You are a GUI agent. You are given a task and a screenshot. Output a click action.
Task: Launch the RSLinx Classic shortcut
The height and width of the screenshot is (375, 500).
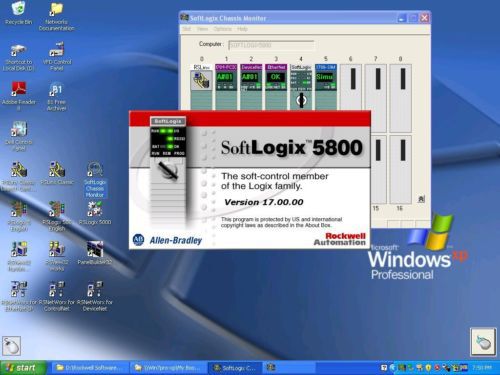point(57,173)
